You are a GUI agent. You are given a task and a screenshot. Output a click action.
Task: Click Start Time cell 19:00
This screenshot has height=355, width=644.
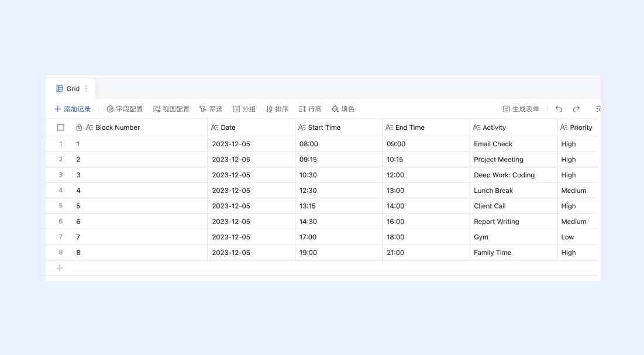tap(339, 253)
